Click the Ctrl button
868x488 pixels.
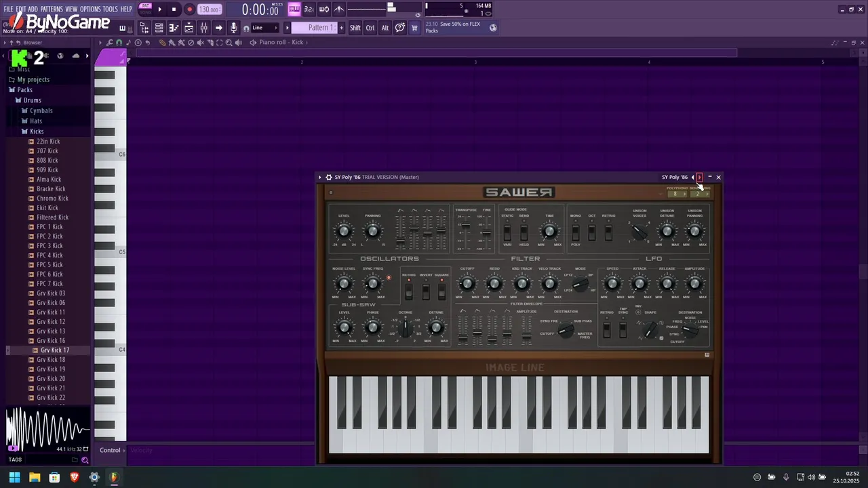(x=370, y=28)
